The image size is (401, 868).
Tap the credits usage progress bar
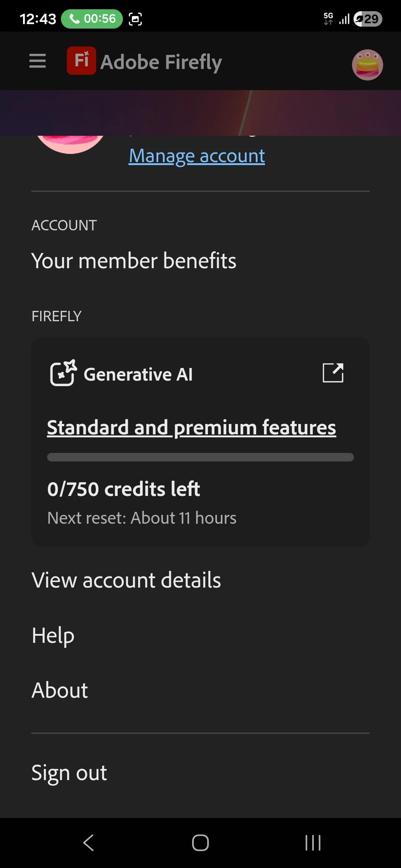200,457
